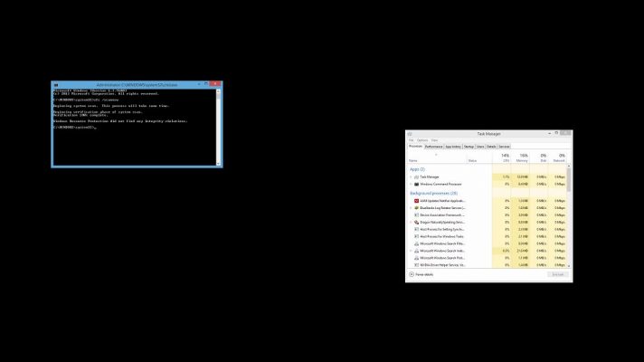The height and width of the screenshot is (362, 644).
Task: Click Task Manager scrollbar down arrow
Action: (x=569, y=266)
